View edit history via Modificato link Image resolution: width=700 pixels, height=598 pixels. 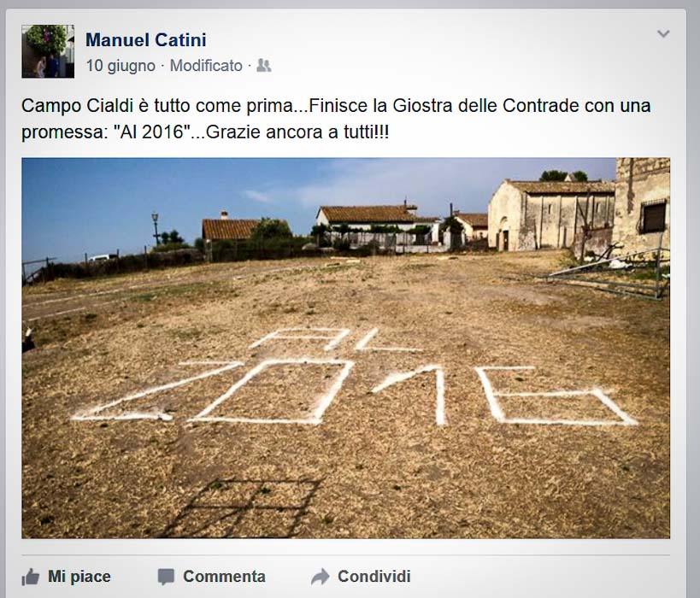coord(206,66)
